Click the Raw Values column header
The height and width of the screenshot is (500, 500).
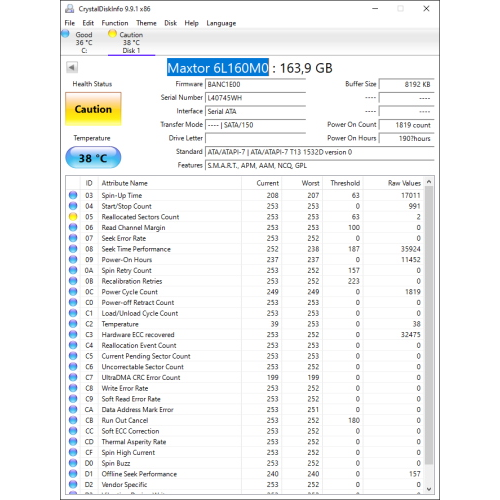point(394,183)
